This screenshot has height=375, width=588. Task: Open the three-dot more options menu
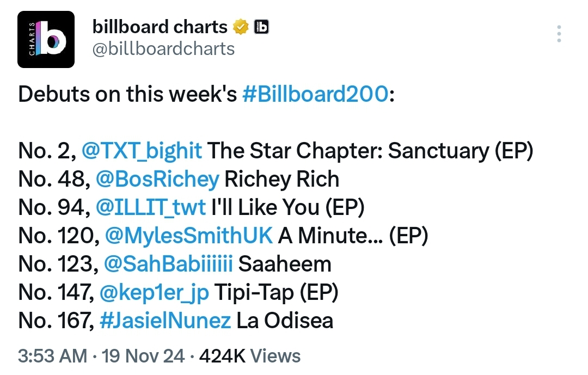(559, 34)
